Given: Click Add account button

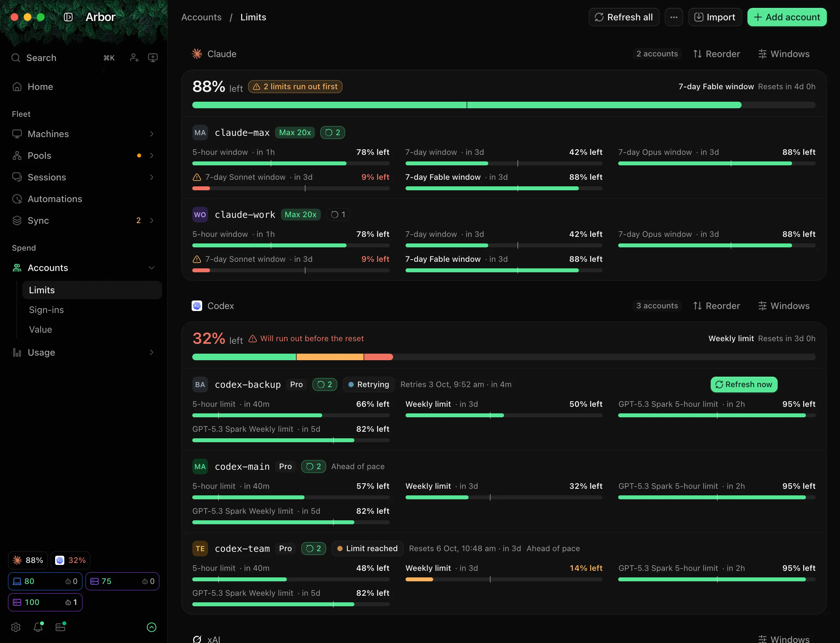Looking at the screenshot, I should click(x=787, y=17).
